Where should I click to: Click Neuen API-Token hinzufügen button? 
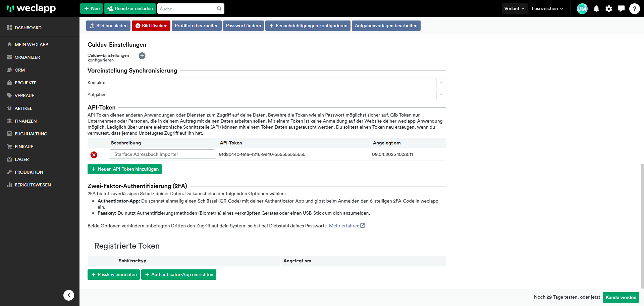124,169
